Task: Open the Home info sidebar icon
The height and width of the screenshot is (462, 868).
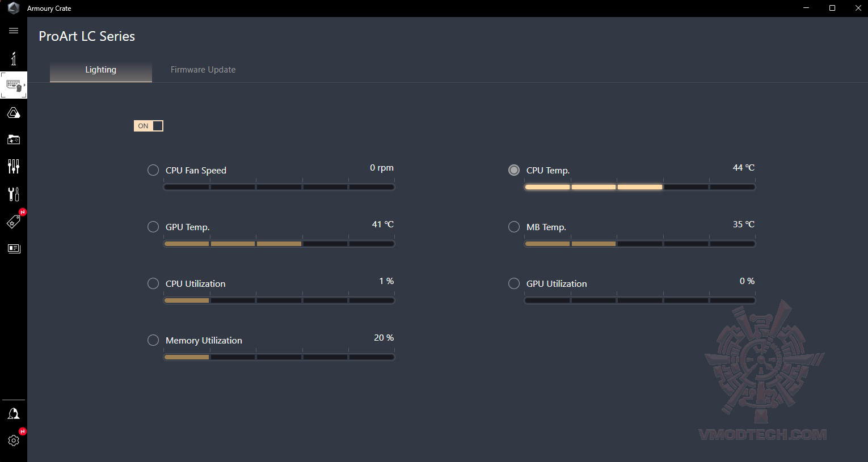Action: 14,58
